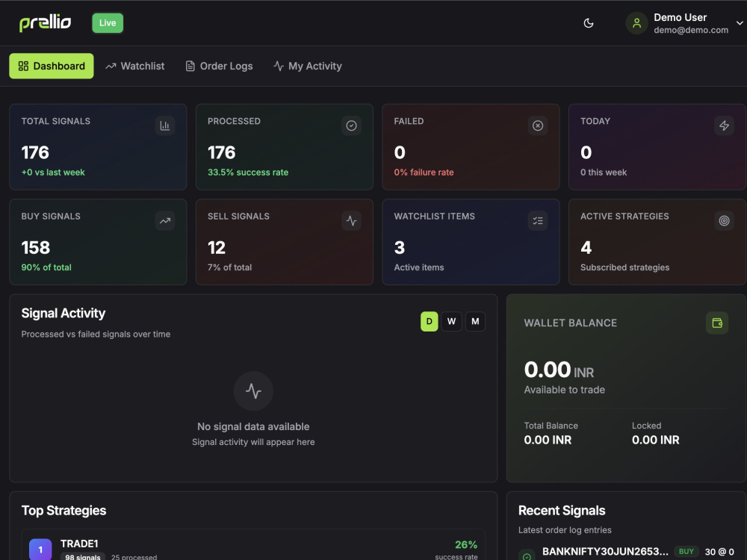Click the Active items label
The image size is (747, 560).
coord(419,267)
